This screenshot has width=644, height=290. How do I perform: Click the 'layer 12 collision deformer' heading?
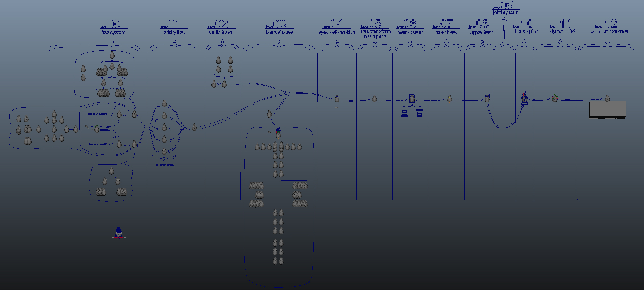(609, 26)
